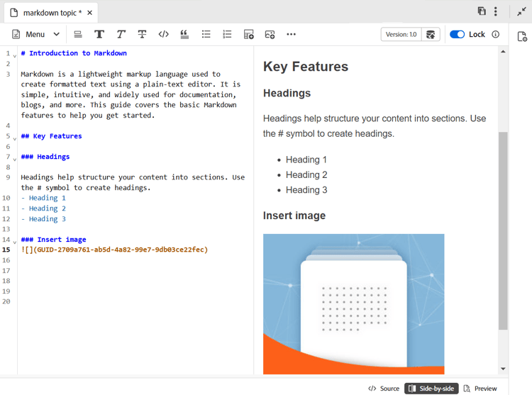Screen dimensions: 532x395
Task: Switch to Preview view
Action: [x=480, y=388]
